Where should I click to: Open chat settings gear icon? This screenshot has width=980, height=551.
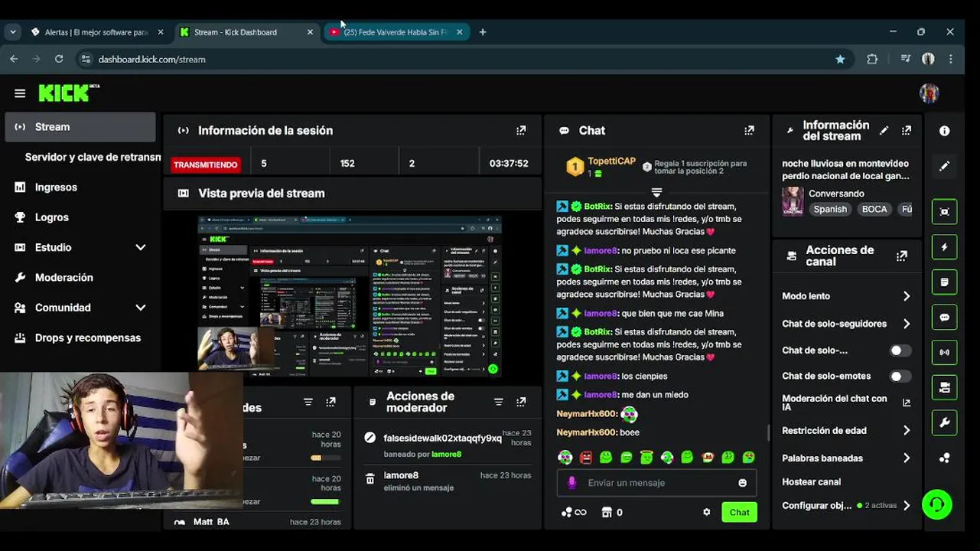[707, 512]
